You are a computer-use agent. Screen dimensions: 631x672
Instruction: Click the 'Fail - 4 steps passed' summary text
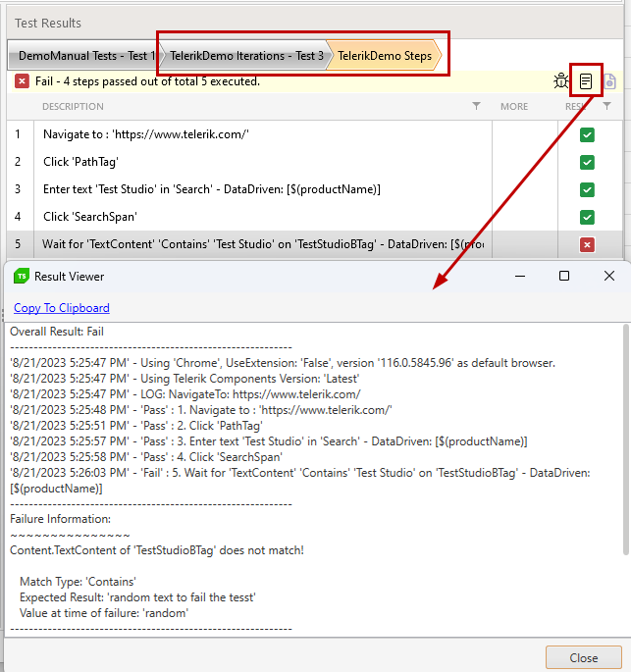pos(147,81)
